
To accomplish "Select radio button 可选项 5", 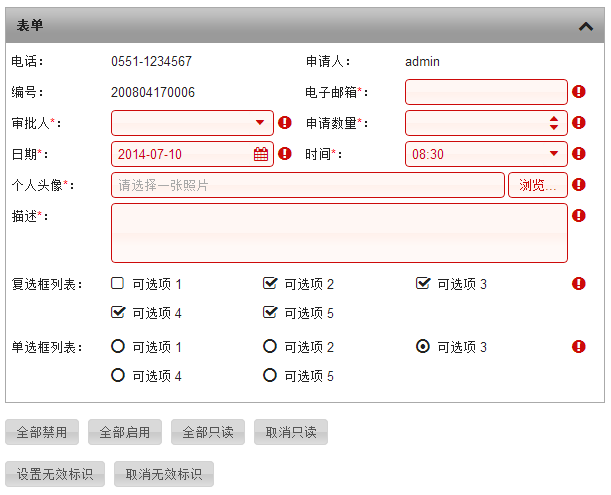I will point(270,375).
